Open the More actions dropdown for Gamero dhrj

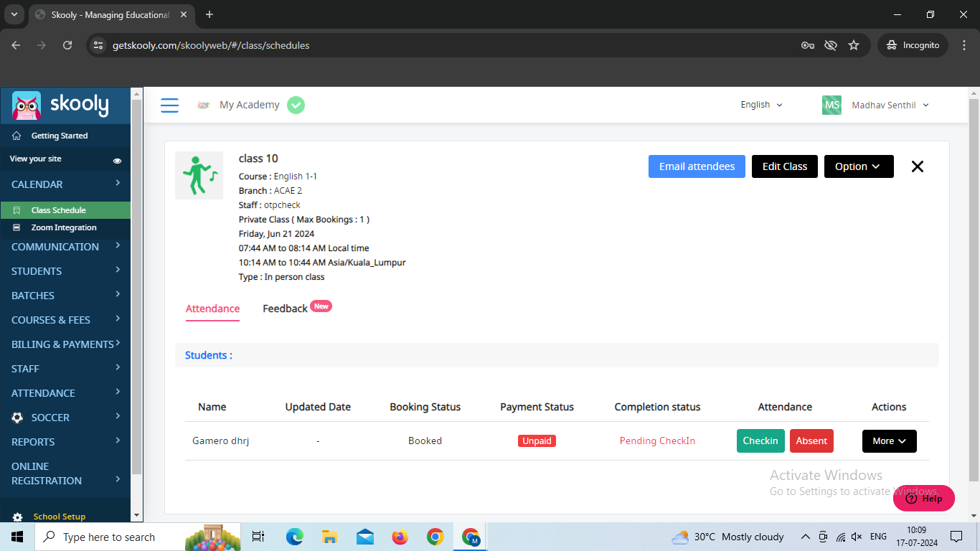point(890,441)
